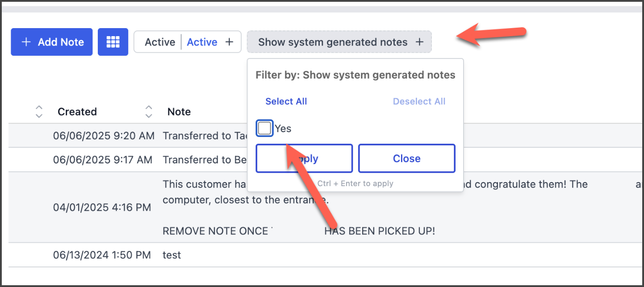Image resolution: width=644 pixels, height=287 pixels.
Task: Select the 06/06/2025 9:20 AM note row
Action: click(x=104, y=136)
